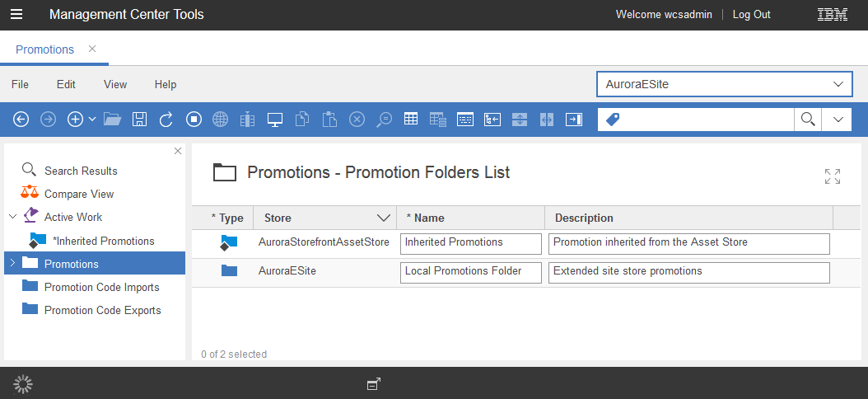Select Promotion Code Exports folder
Screen dimensions: 868x399
[x=102, y=310]
